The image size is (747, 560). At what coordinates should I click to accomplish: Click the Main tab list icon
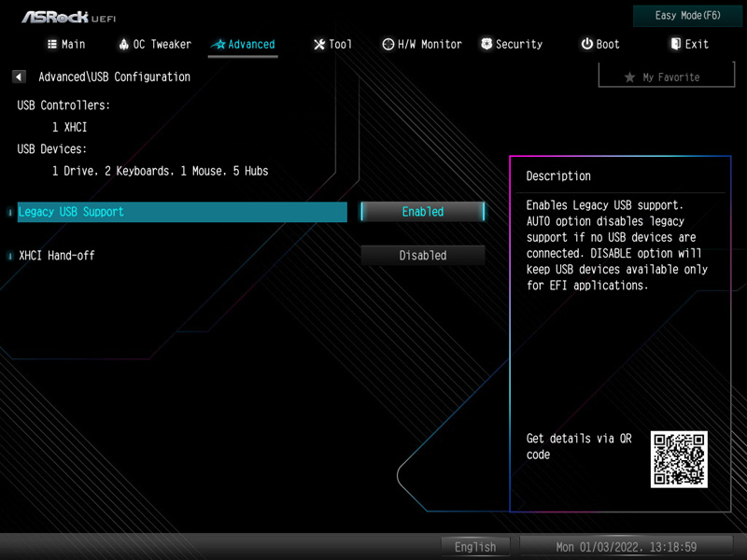[x=52, y=44]
